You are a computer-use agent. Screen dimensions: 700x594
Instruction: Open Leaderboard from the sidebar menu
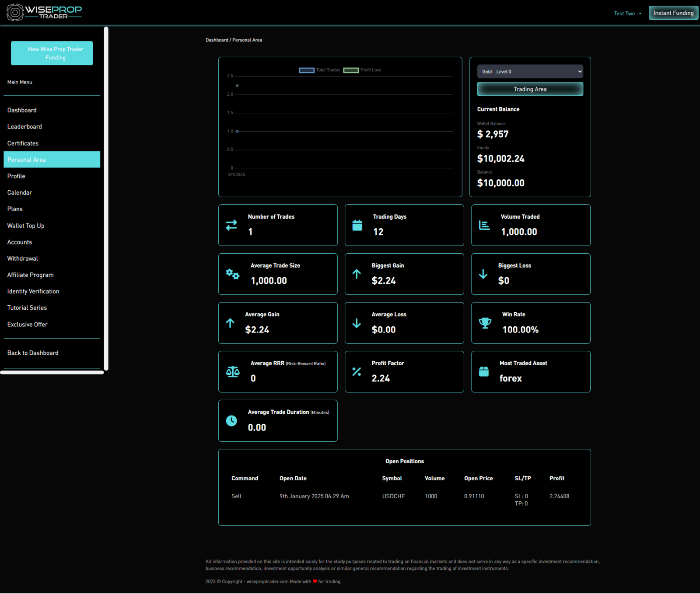click(x=24, y=127)
